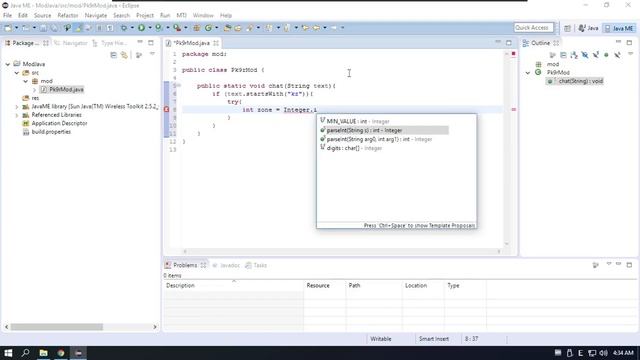This screenshot has height=360, width=640.
Task: Open the Navigate menu
Action: [x=96, y=15]
